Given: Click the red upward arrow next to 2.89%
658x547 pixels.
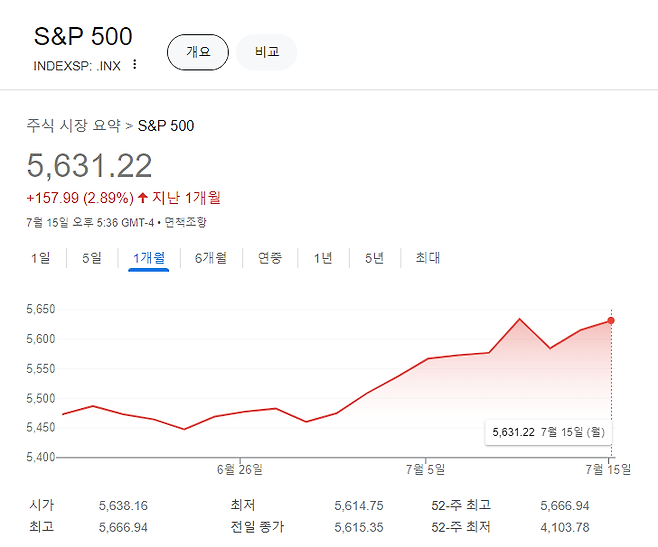Looking at the screenshot, I should [x=143, y=197].
